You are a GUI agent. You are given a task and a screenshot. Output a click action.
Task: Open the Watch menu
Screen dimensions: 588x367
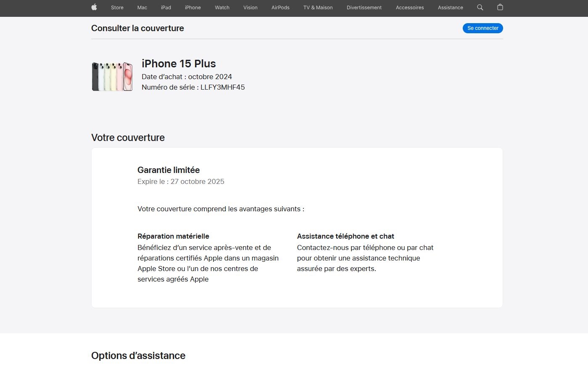click(x=222, y=8)
